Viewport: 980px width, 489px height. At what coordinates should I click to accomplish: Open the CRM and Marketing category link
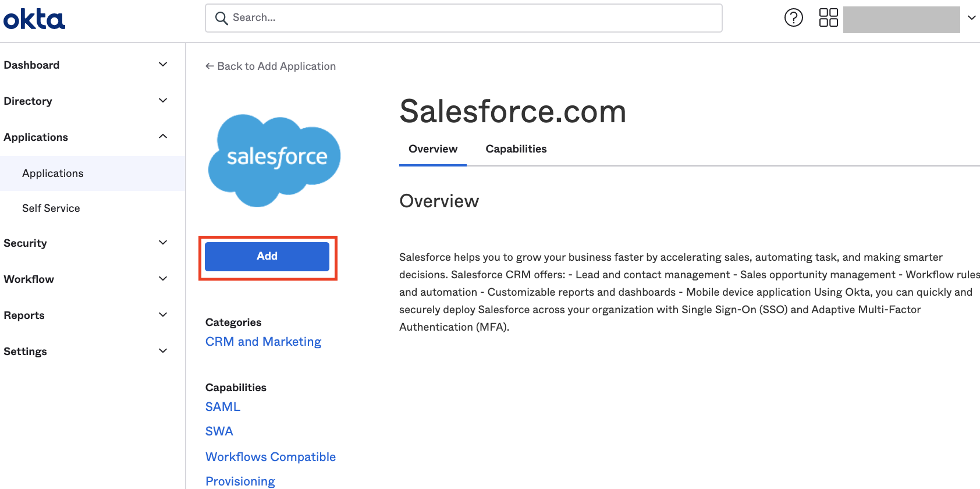[x=263, y=342]
